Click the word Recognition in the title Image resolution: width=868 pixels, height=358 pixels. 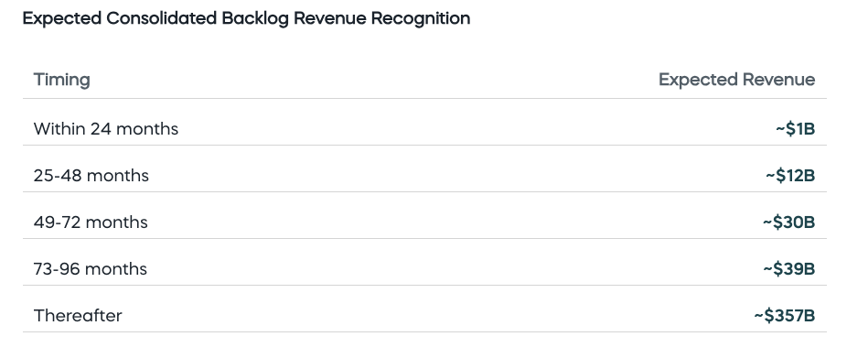point(421,19)
